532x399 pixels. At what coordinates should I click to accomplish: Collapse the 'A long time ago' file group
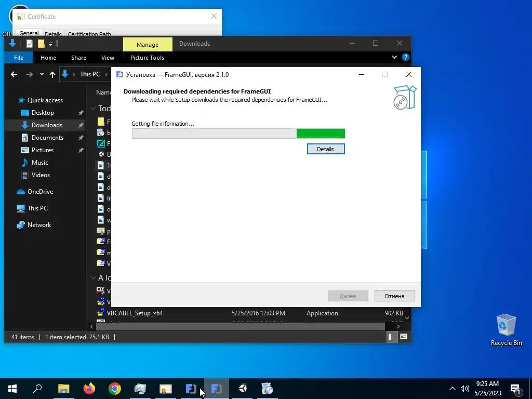pos(93,278)
